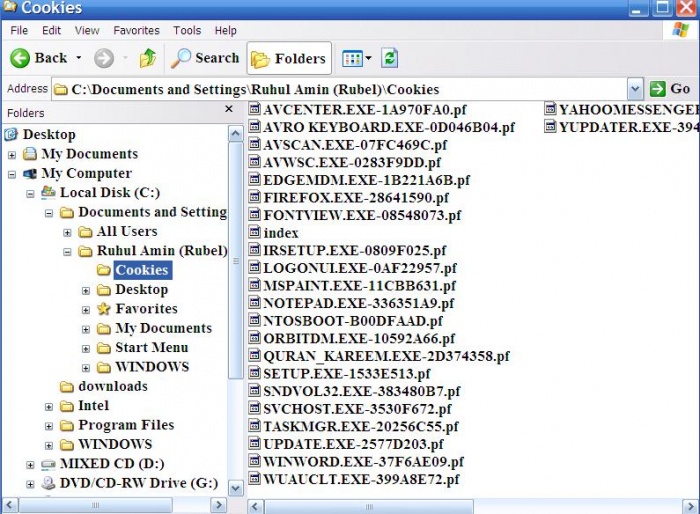The height and width of the screenshot is (514, 700).
Task: Select Desktop at the tree root
Action: point(49,134)
